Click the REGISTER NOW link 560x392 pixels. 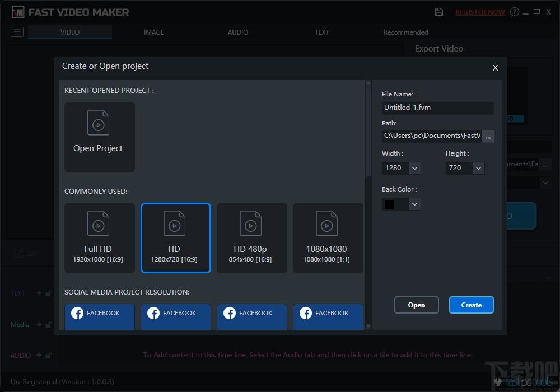[480, 12]
